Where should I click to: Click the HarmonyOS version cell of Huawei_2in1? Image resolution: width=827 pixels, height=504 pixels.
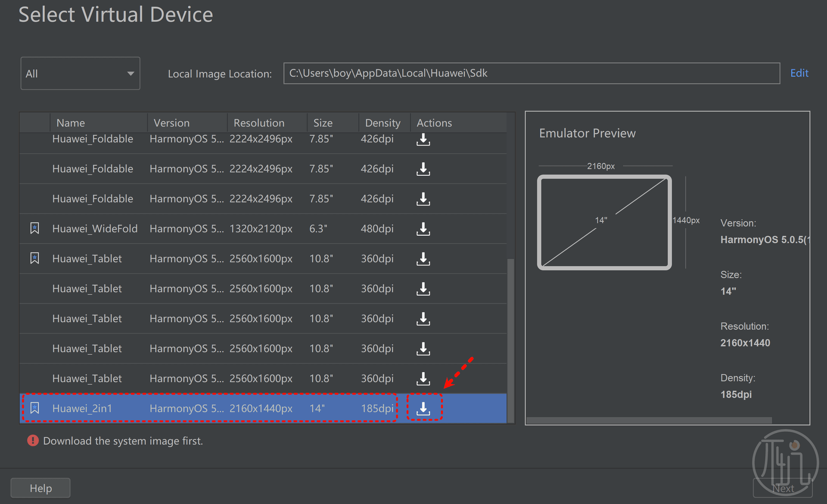pos(187,408)
